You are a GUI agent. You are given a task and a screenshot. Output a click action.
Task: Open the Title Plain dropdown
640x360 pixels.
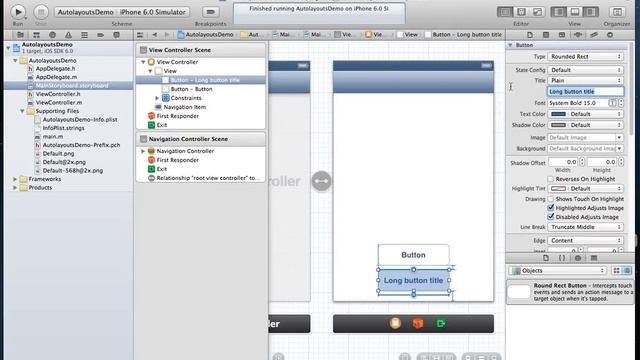coord(585,80)
